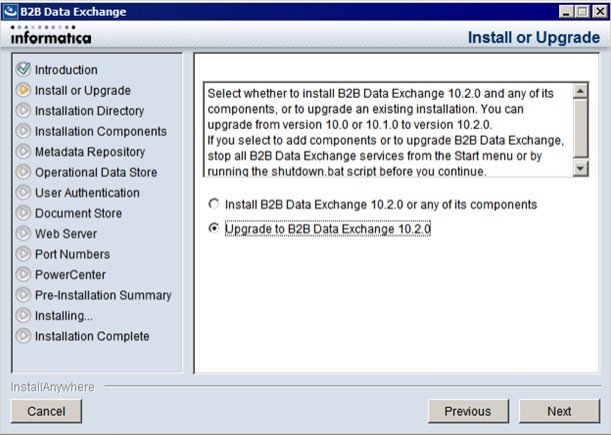Click the description box scroll down arrow

[x=580, y=168]
